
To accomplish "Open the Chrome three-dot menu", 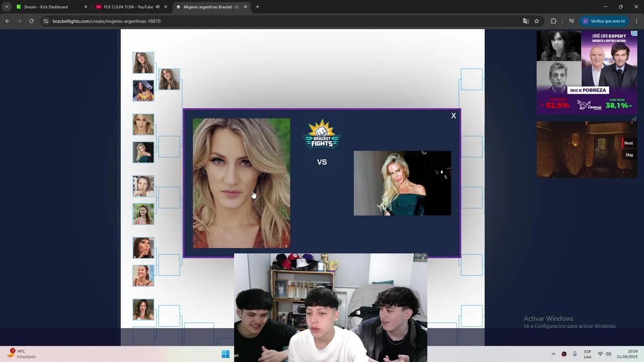I will point(636,21).
